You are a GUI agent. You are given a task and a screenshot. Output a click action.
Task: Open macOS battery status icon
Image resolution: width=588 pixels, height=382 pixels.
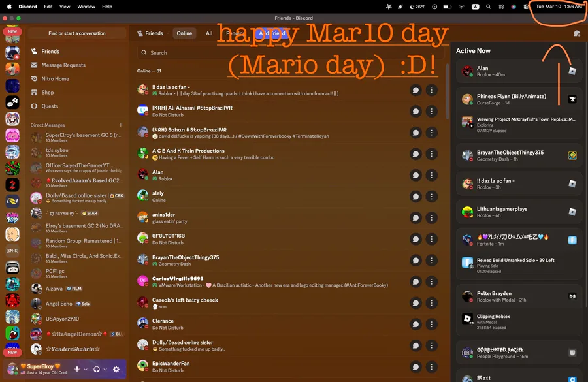point(448,7)
